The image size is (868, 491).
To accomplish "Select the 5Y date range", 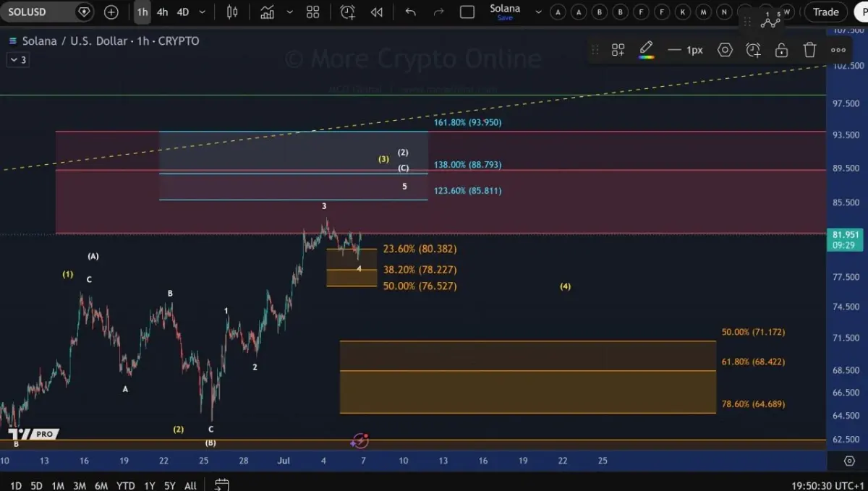I will click(170, 485).
